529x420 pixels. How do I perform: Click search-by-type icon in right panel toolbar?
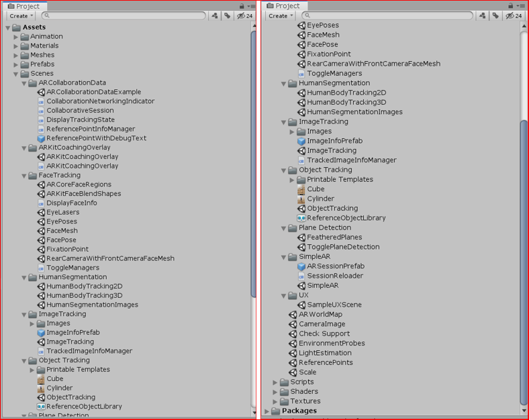(483, 16)
